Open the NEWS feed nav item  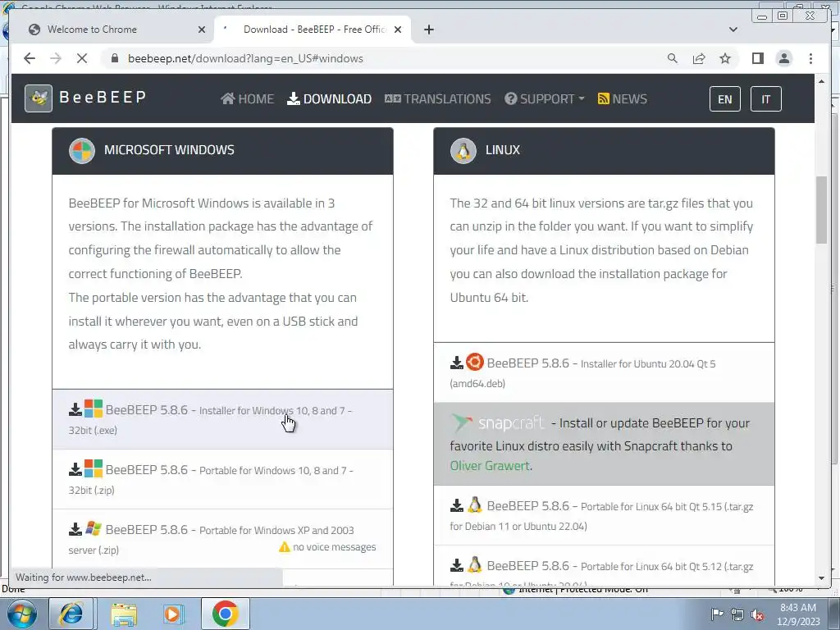point(622,98)
